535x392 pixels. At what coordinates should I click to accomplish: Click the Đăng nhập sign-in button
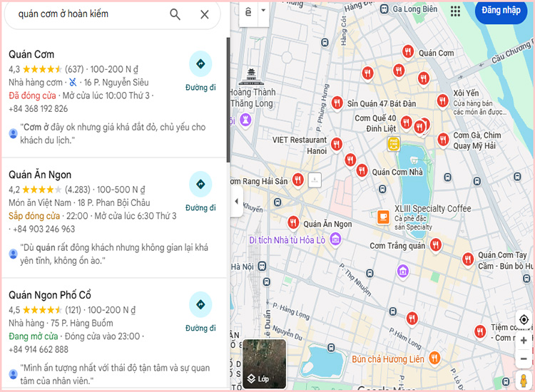(x=501, y=11)
